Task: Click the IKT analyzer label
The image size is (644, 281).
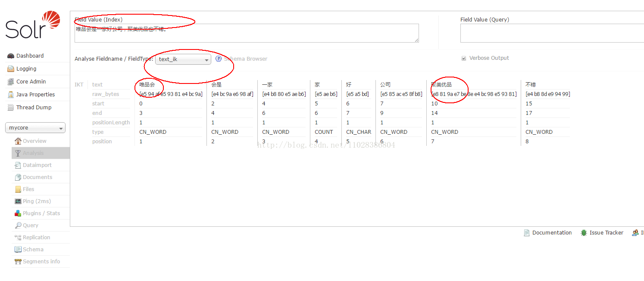Action: pos(79,85)
